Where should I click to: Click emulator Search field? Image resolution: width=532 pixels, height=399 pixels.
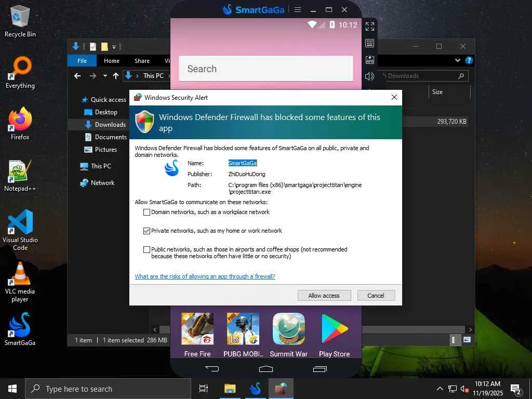coord(265,69)
